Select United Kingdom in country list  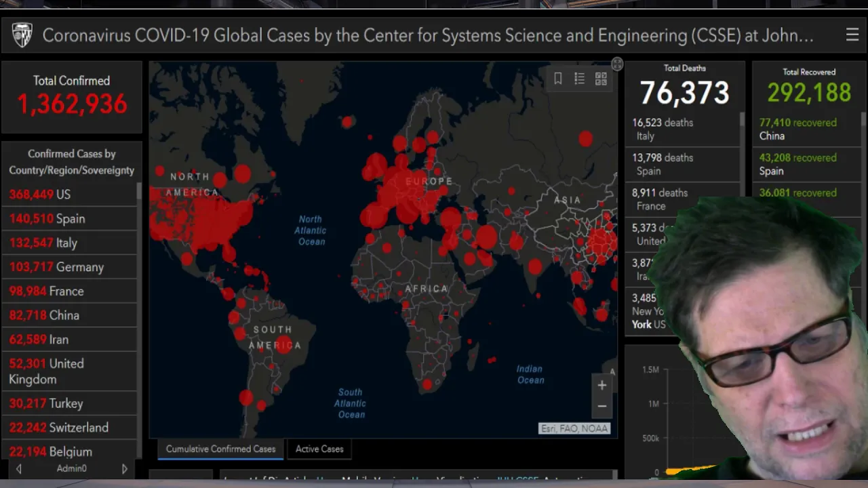(x=69, y=371)
